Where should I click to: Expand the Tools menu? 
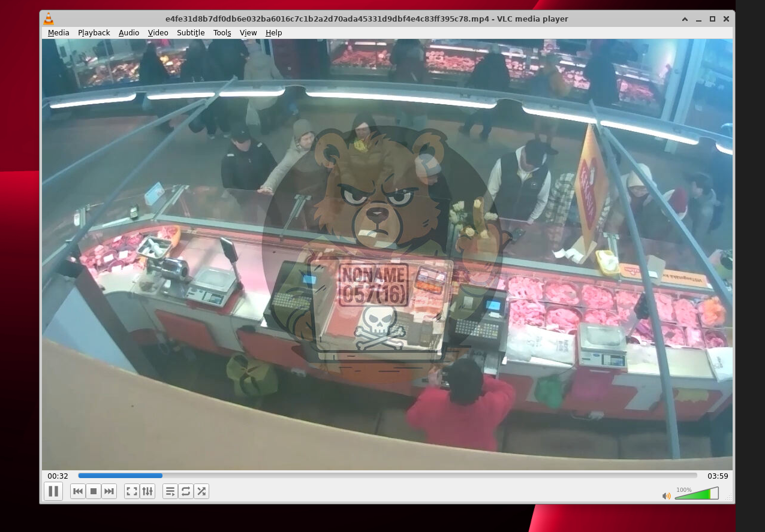click(222, 33)
